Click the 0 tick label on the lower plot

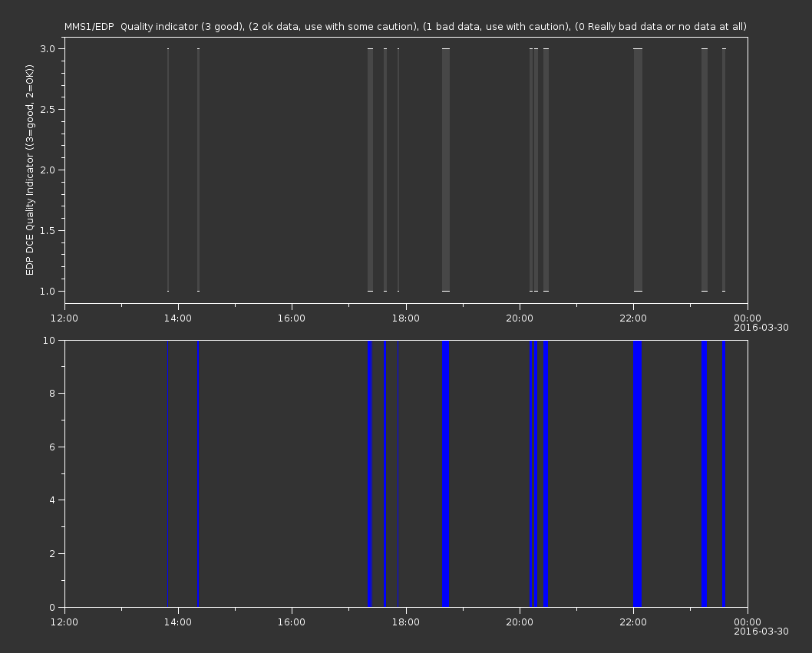52,607
